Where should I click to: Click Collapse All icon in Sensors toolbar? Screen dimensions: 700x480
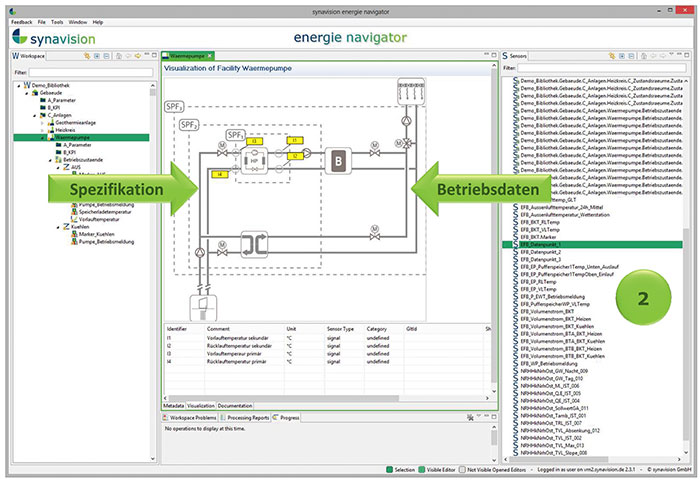(x=631, y=56)
